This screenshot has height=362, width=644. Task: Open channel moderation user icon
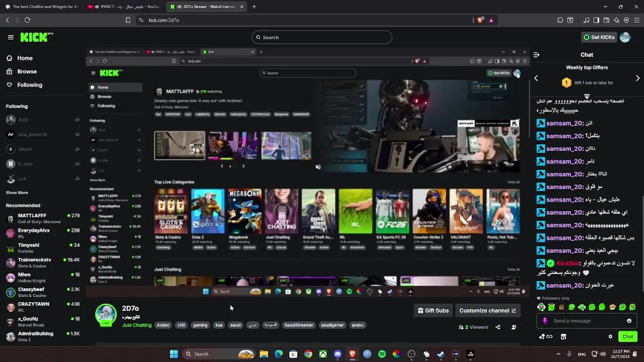pos(514,327)
